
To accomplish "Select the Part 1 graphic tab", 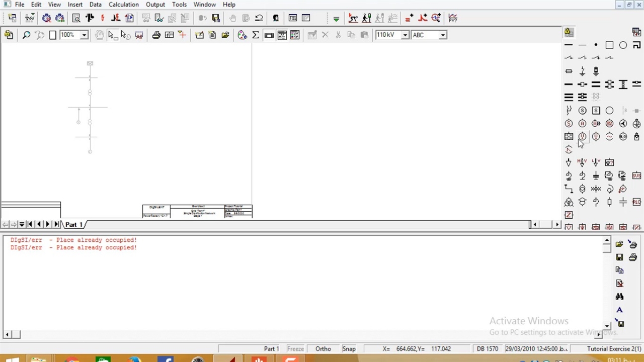I will pos(73,225).
